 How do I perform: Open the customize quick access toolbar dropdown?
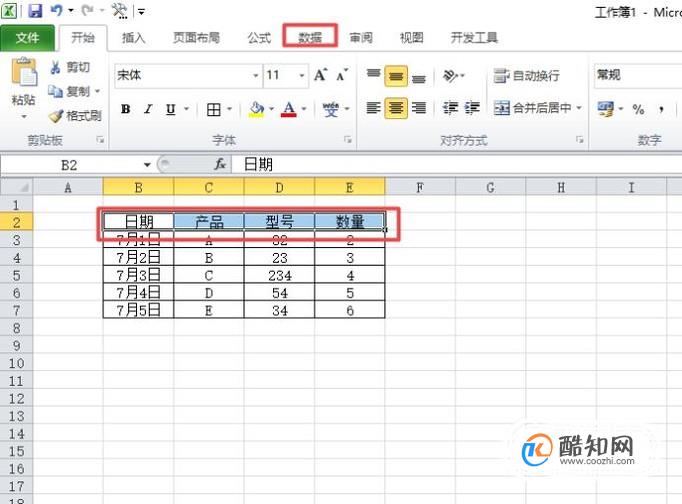tap(141, 11)
